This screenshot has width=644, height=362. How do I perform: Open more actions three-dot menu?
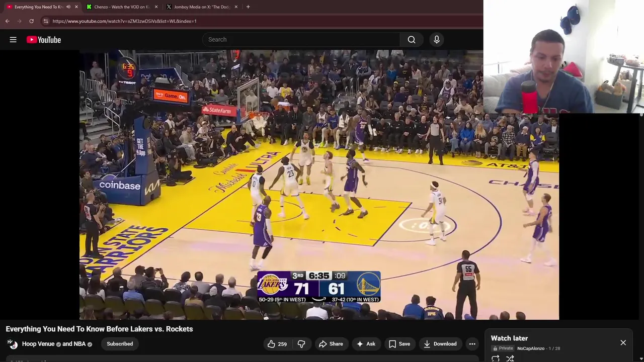coord(472,344)
